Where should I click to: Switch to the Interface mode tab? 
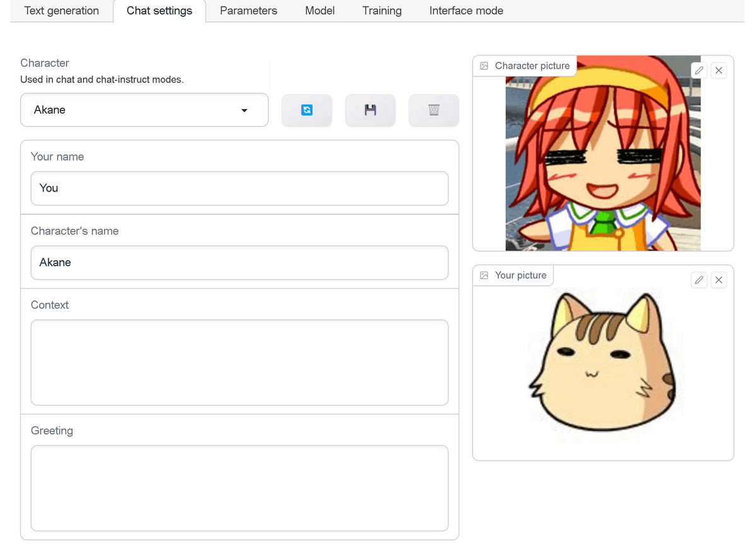tap(466, 11)
